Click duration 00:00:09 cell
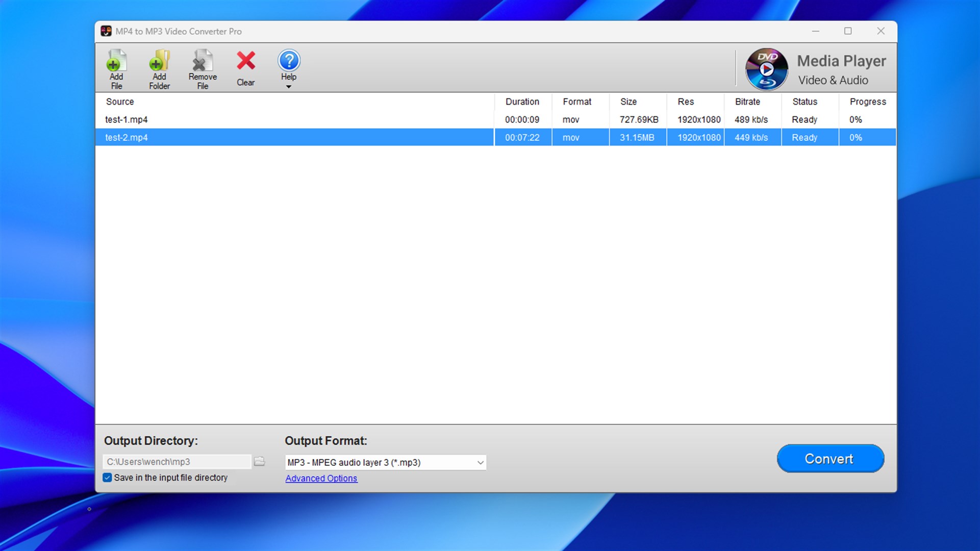This screenshot has width=980, height=551. click(x=522, y=119)
